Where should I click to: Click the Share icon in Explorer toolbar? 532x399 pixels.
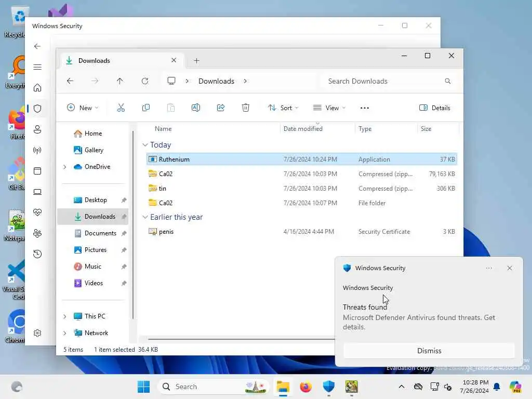[220, 108]
